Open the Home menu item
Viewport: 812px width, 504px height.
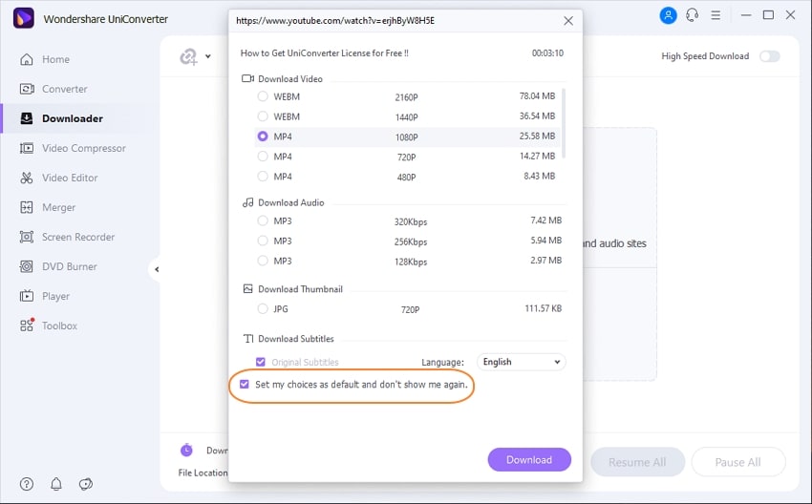click(55, 59)
